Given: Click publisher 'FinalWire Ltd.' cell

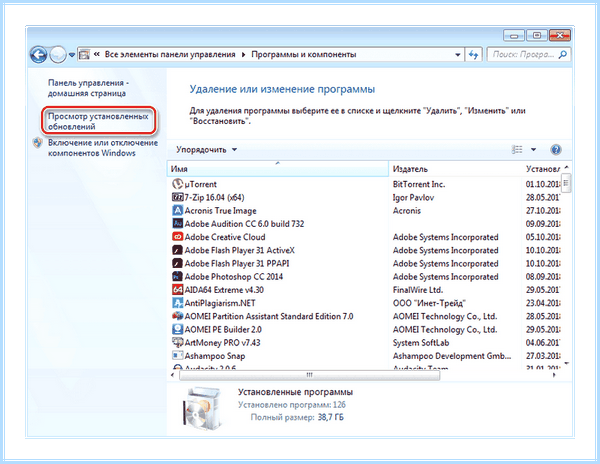Looking at the screenshot, I should click(417, 290).
